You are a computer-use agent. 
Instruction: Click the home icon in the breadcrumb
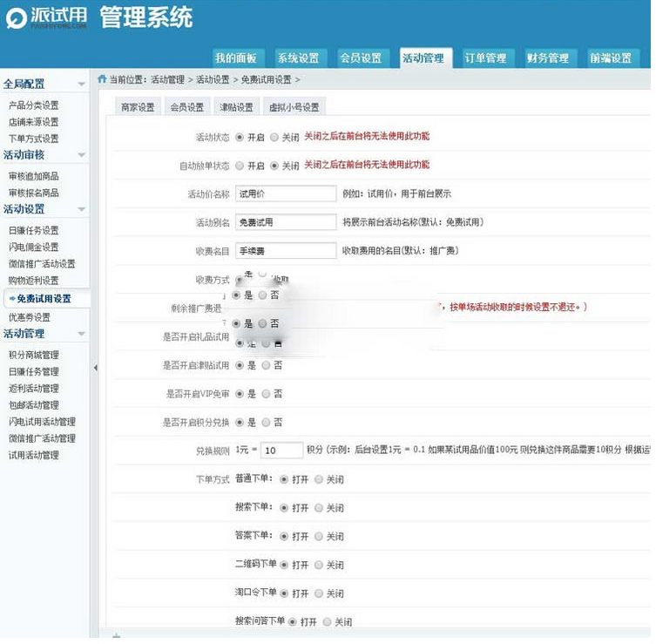click(102, 79)
